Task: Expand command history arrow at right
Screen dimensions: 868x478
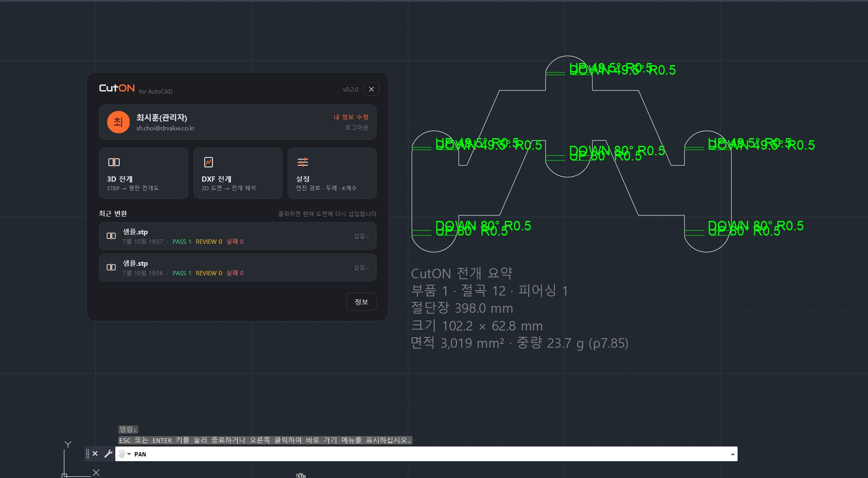Action: 732,454
